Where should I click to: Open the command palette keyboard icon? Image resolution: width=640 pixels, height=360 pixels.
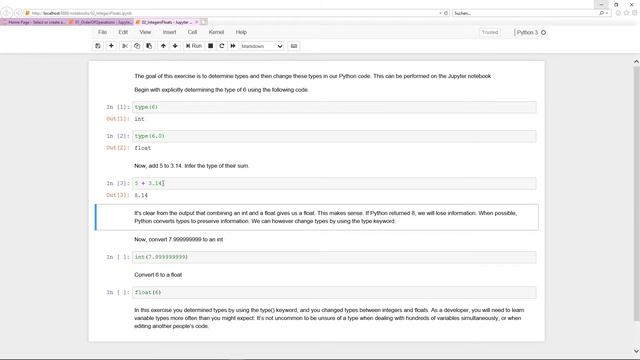[294, 46]
